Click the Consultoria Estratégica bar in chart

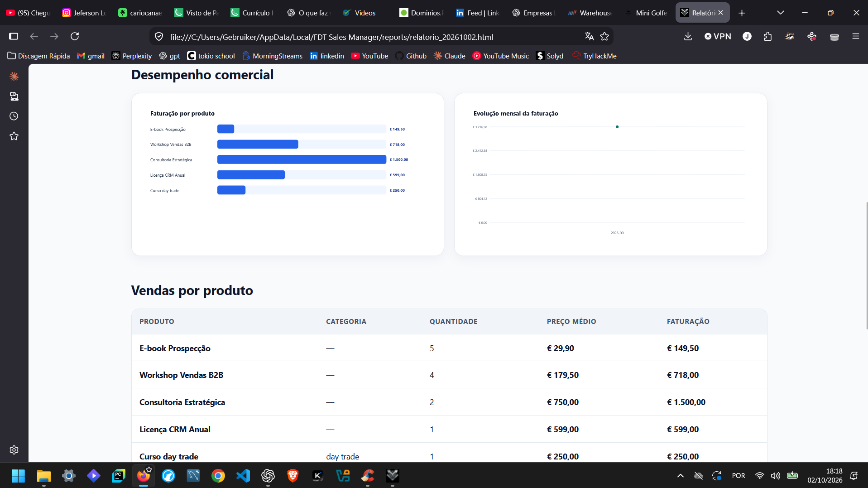[x=302, y=159]
